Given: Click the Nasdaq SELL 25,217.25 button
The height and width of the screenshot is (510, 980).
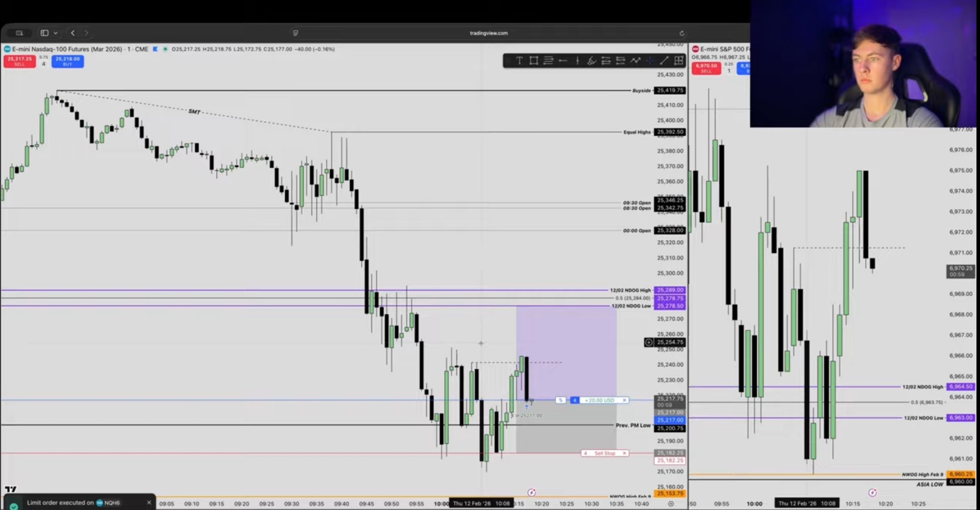Looking at the screenshot, I should click(x=20, y=61).
